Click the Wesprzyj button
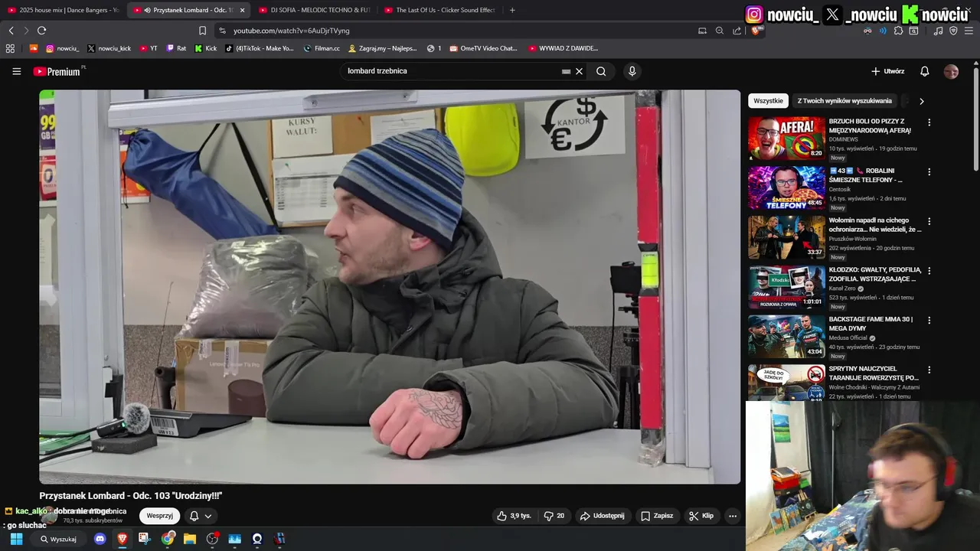980x551 pixels. (159, 516)
